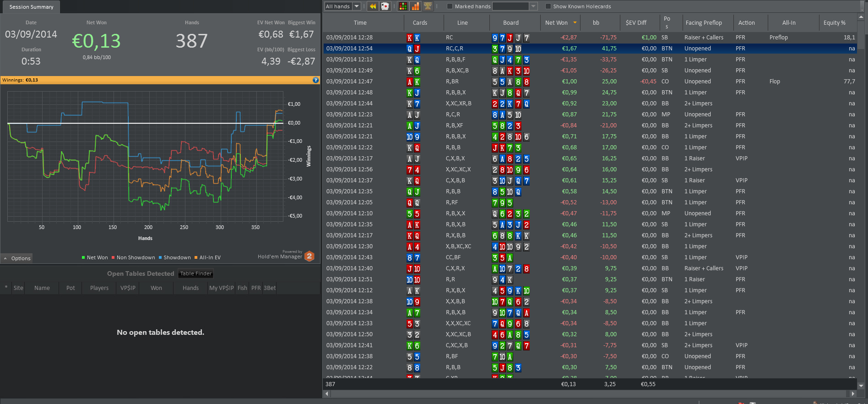Click the Net Won green legend swatch
Image resolution: width=868 pixels, height=404 pixels.
pyautogui.click(x=83, y=257)
